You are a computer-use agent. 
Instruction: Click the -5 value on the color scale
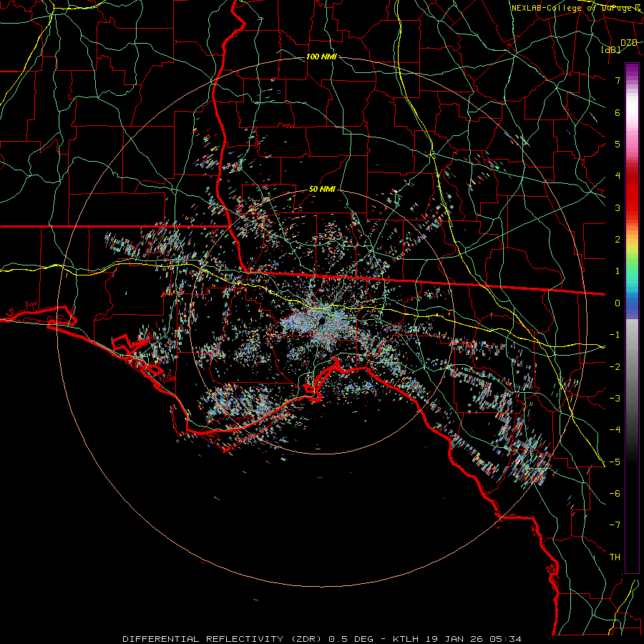point(615,462)
